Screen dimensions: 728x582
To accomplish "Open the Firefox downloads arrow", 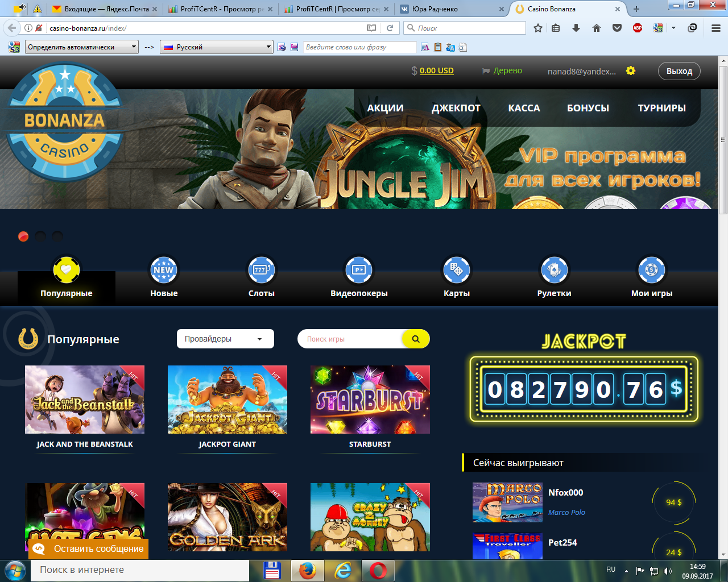I will click(576, 28).
